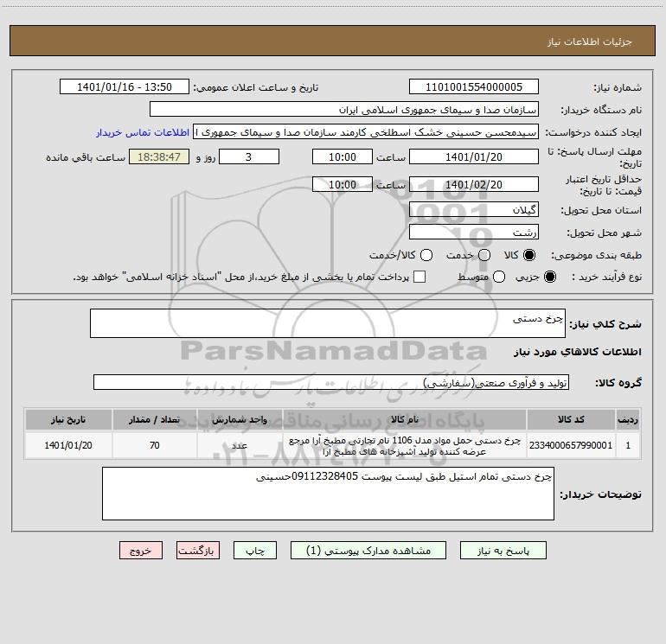666x644 pixels.
Task: Click the شرح کلی نیاز text area
Action: 328,323
